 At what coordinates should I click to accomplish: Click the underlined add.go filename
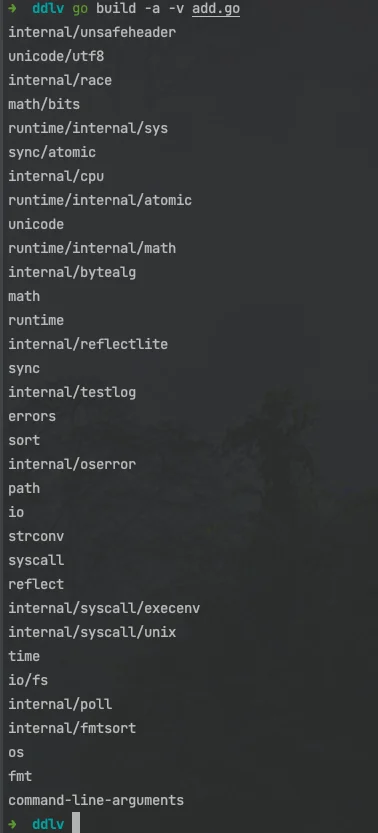click(x=216, y=9)
